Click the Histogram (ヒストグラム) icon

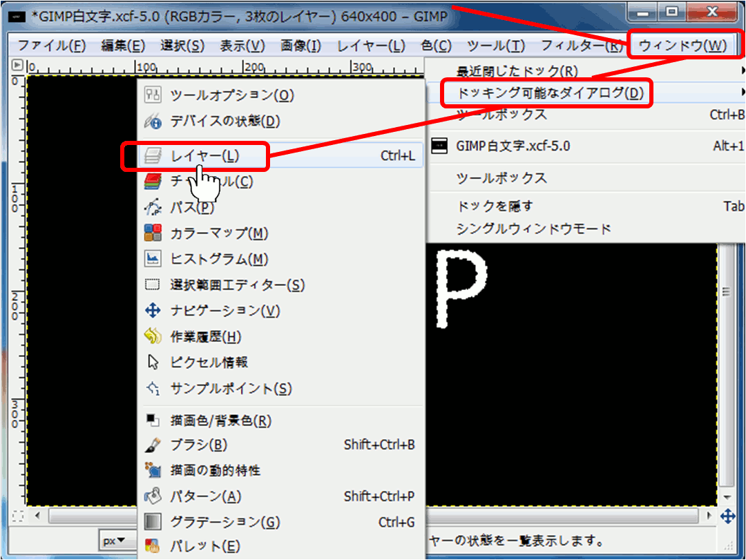153,259
